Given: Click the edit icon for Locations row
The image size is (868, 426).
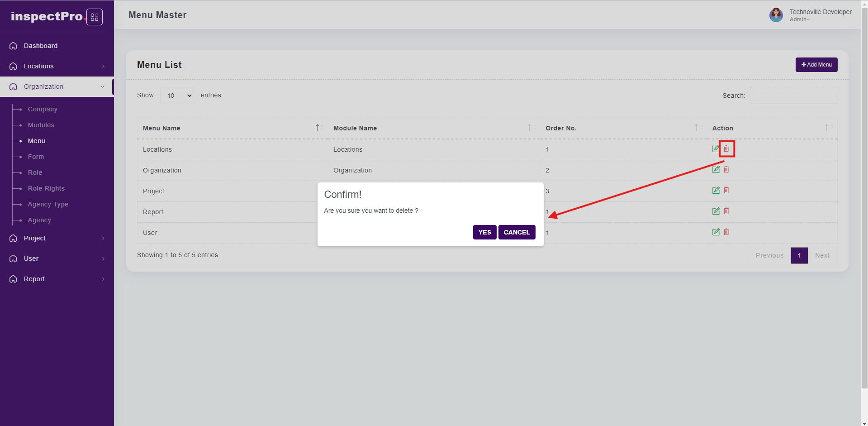Looking at the screenshot, I should coord(716,148).
